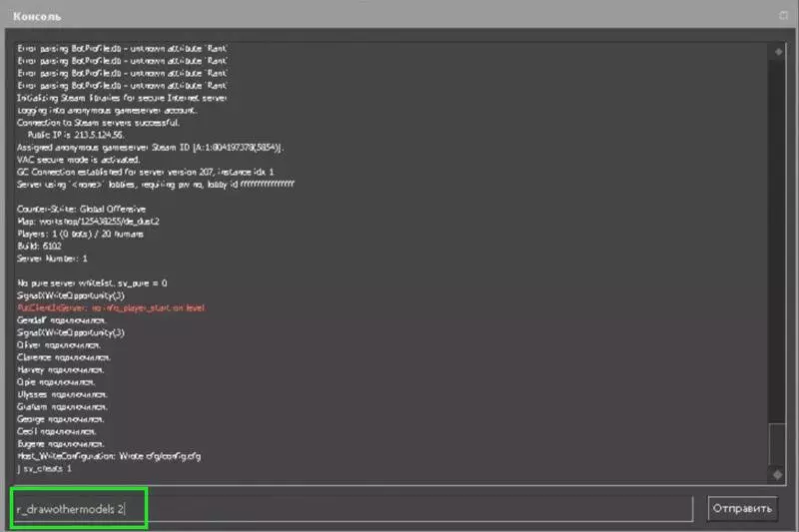Click the 'Assigned anonymous gameserver Steam ID' line
The width and height of the screenshot is (799, 532).
[151, 147]
